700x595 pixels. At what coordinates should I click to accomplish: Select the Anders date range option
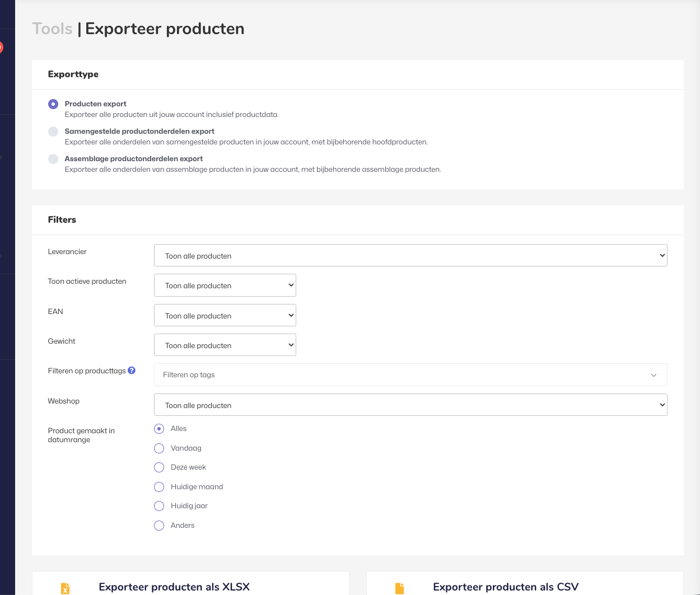coord(159,526)
